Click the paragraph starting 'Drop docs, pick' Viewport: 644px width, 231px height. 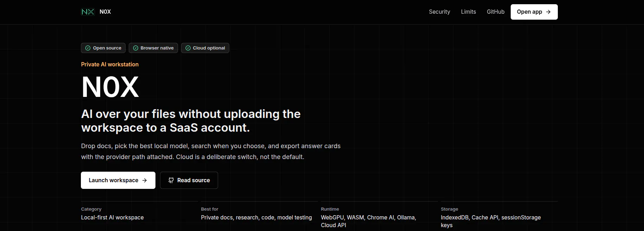coord(211,151)
